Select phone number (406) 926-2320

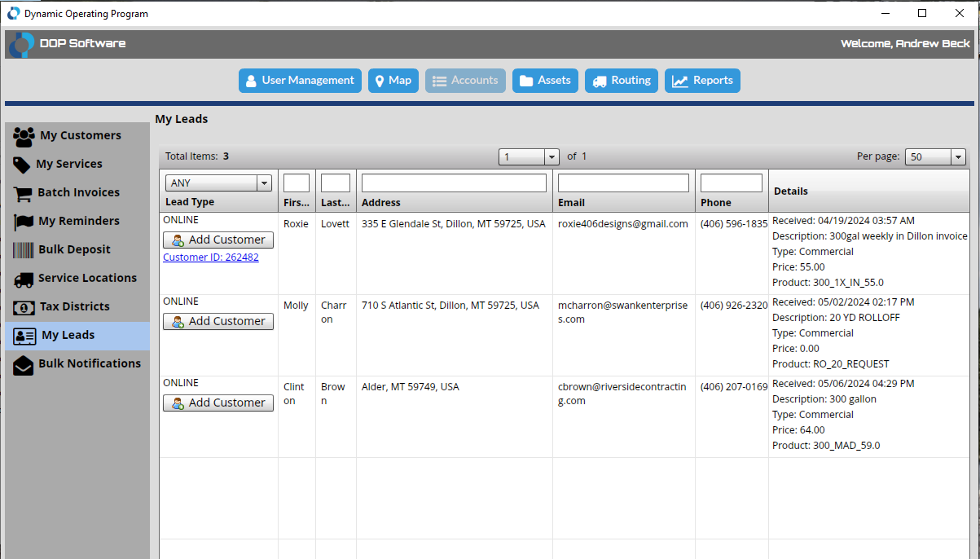734,306
